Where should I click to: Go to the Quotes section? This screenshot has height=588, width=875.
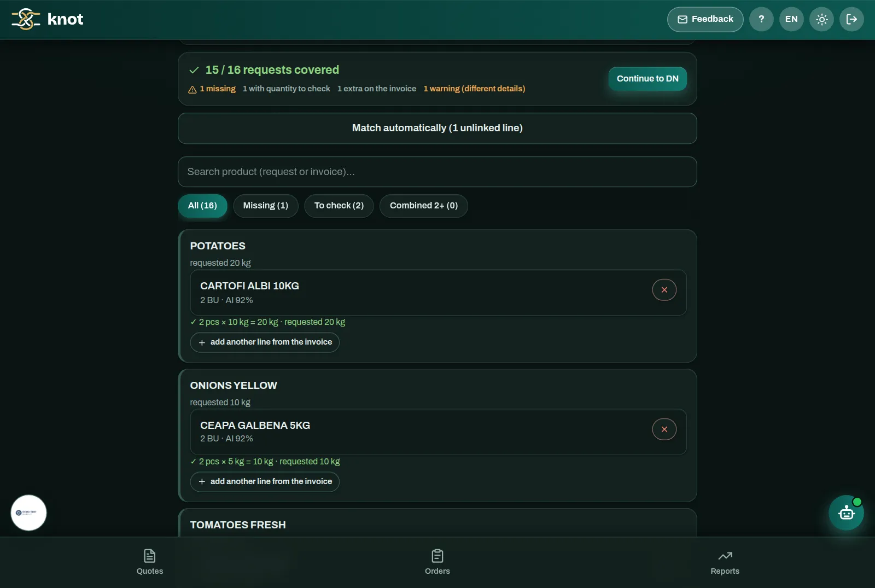click(150, 562)
